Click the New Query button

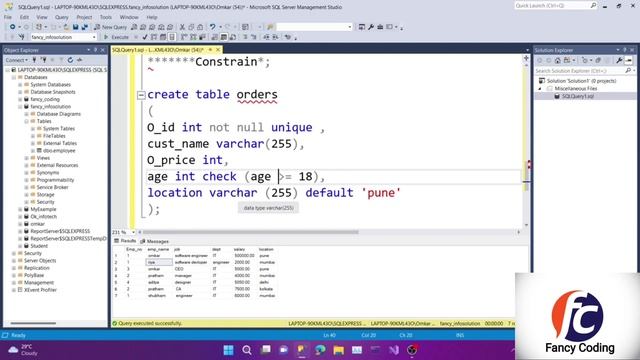click(111, 27)
